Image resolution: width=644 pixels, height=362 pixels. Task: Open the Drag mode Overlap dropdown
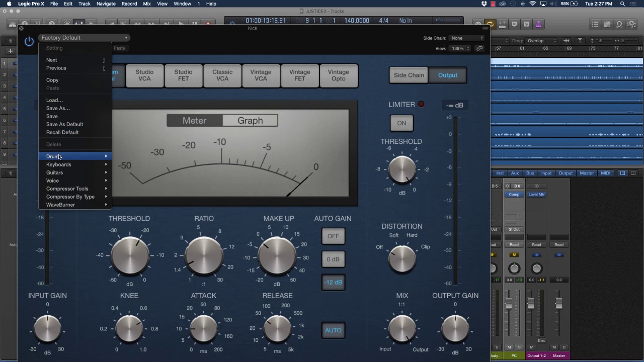pyautogui.click(x=541, y=41)
